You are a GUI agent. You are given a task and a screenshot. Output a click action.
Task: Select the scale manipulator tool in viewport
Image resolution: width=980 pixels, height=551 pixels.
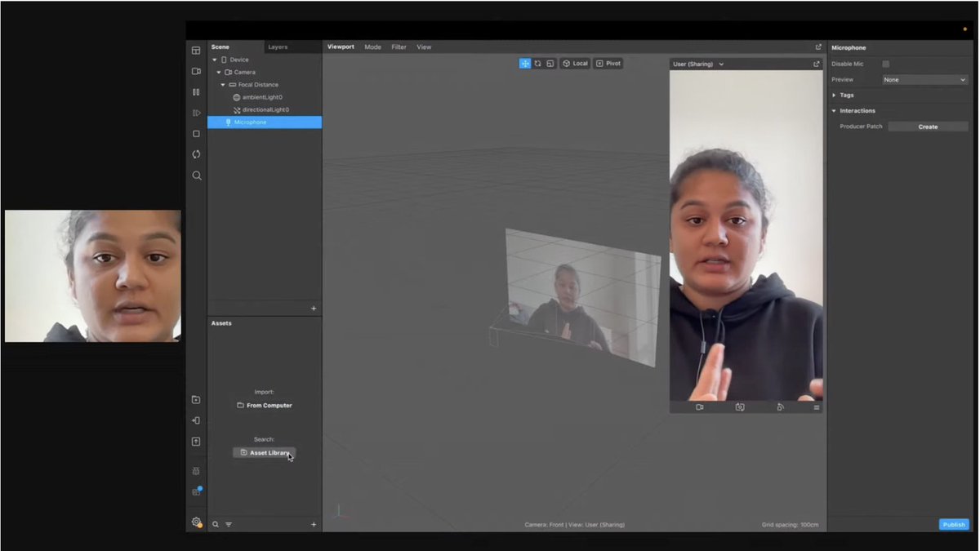point(550,64)
